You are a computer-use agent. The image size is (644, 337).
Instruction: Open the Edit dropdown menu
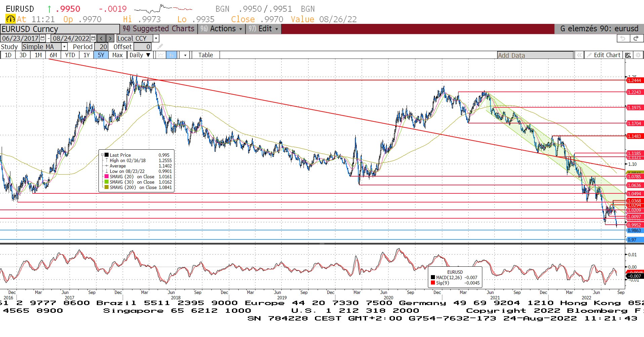tap(263, 29)
